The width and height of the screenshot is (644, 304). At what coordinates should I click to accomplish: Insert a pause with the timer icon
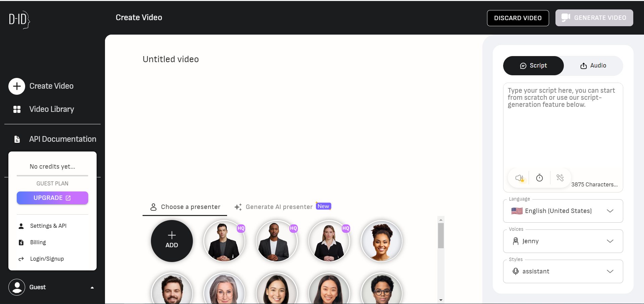(539, 178)
